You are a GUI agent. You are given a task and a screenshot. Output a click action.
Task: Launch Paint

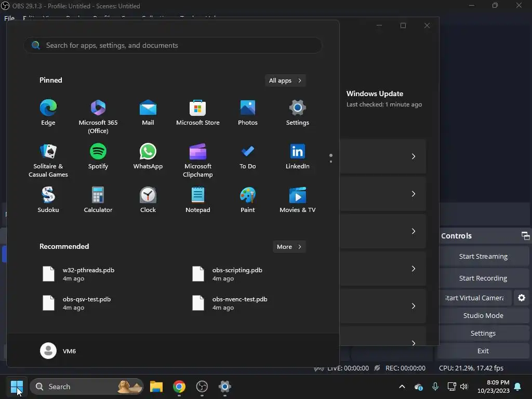[248, 200]
